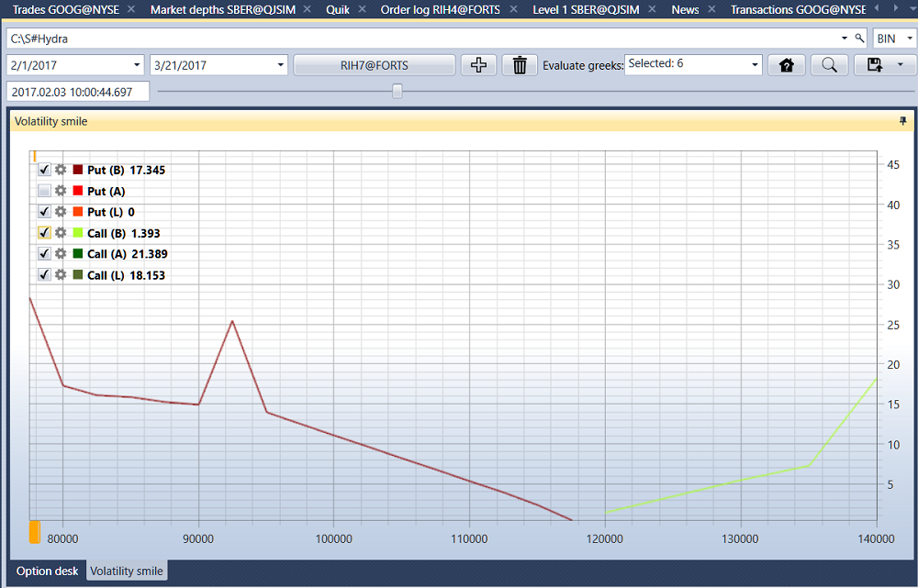Click the plus icon to add security

tap(478, 65)
